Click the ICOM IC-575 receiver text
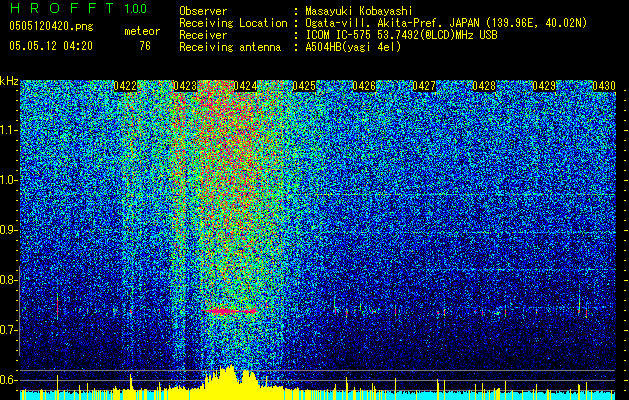The height and width of the screenshot is (400, 629). pos(401,35)
